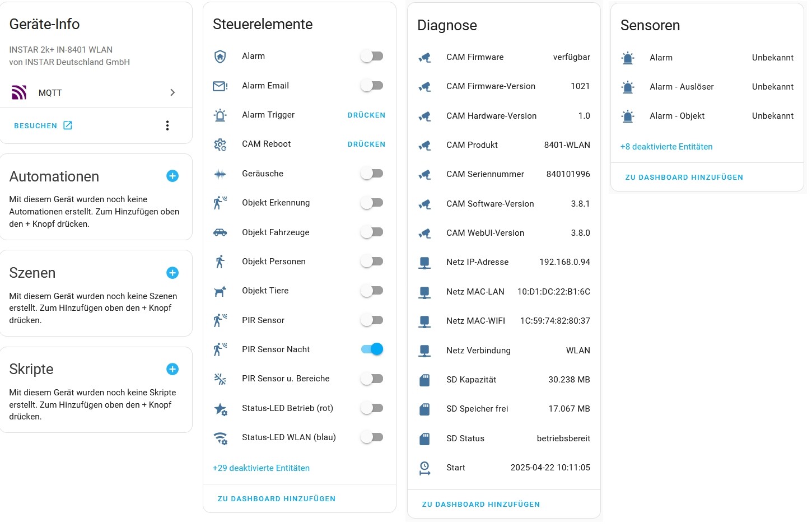Click the SD Kapazität card icon
This screenshot has width=812, height=532.
(424, 380)
